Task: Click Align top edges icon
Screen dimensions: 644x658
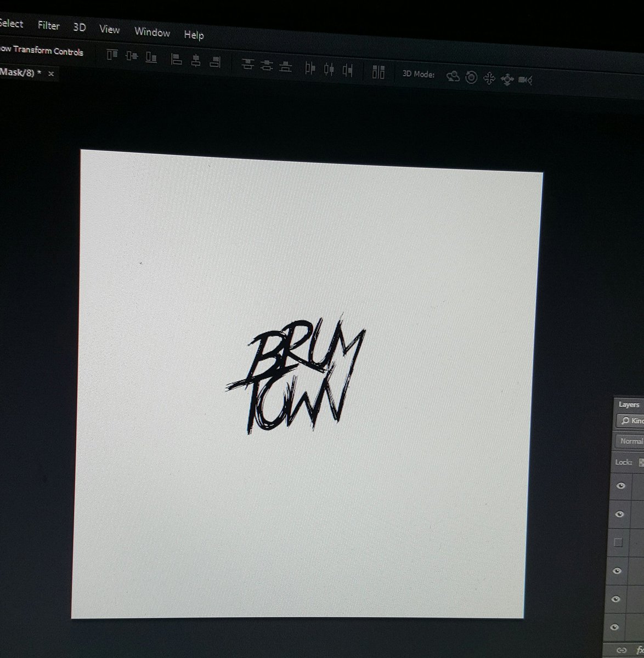Action: pyautogui.click(x=112, y=55)
